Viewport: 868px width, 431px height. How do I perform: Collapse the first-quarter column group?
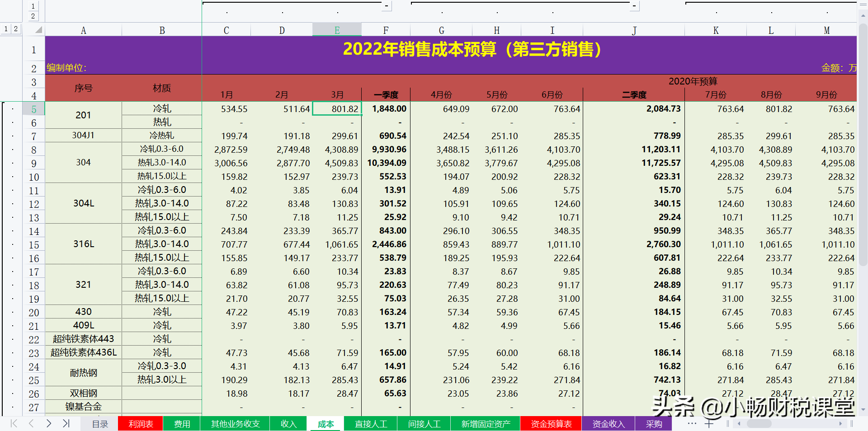pos(387,6)
